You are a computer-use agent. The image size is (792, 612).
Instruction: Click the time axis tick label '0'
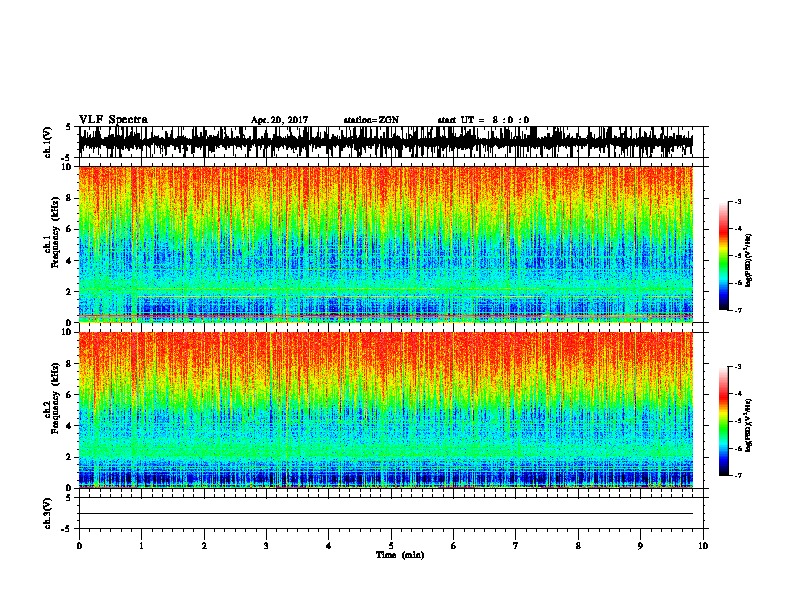pos(79,546)
